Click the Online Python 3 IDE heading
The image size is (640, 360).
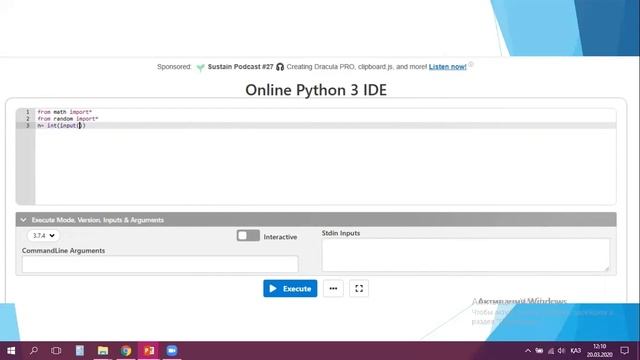[316, 90]
